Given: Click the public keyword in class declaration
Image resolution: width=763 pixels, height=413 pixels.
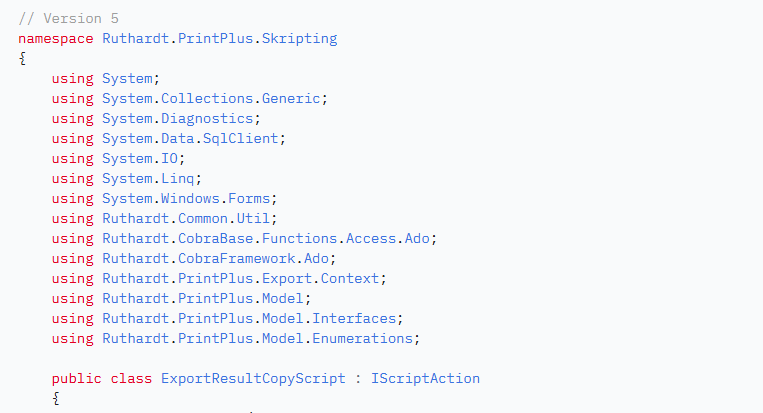Looking at the screenshot, I should point(77,379).
